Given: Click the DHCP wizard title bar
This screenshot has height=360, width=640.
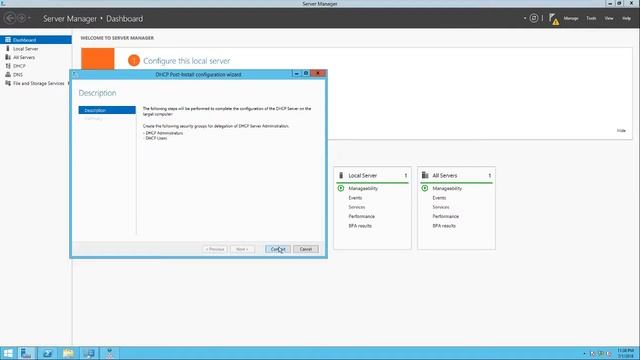Looking at the screenshot, I should pyautogui.click(x=198, y=74).
